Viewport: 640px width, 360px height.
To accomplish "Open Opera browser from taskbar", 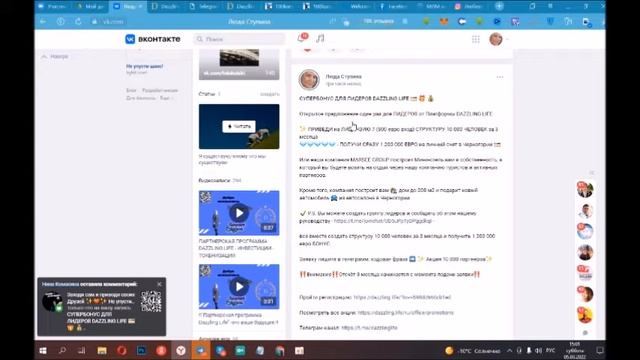I will tap(122, 351).
